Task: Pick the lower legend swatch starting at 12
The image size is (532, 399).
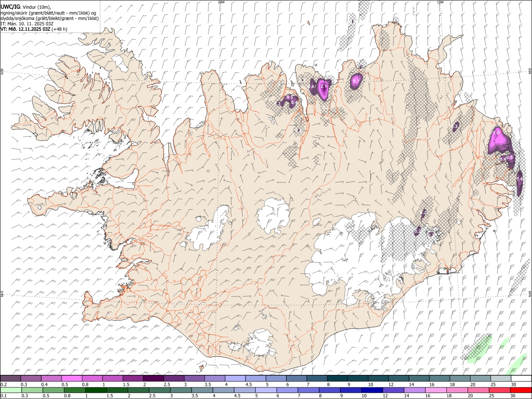Action: tap(393, 390)
